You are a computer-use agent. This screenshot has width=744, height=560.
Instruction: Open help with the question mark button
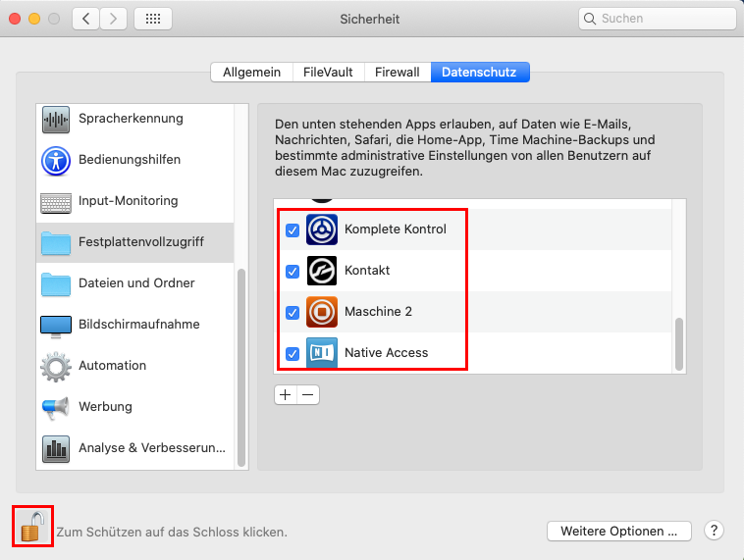tap(714, 531)
